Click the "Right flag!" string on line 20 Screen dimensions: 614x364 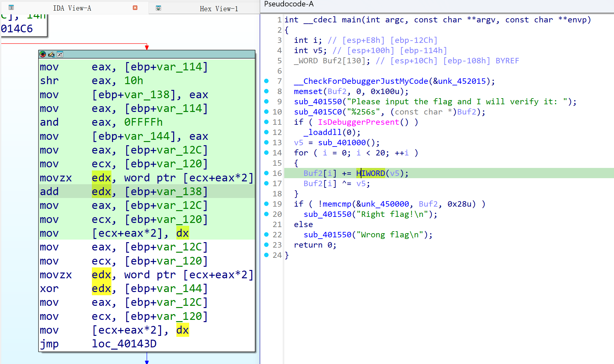[393, 214]
